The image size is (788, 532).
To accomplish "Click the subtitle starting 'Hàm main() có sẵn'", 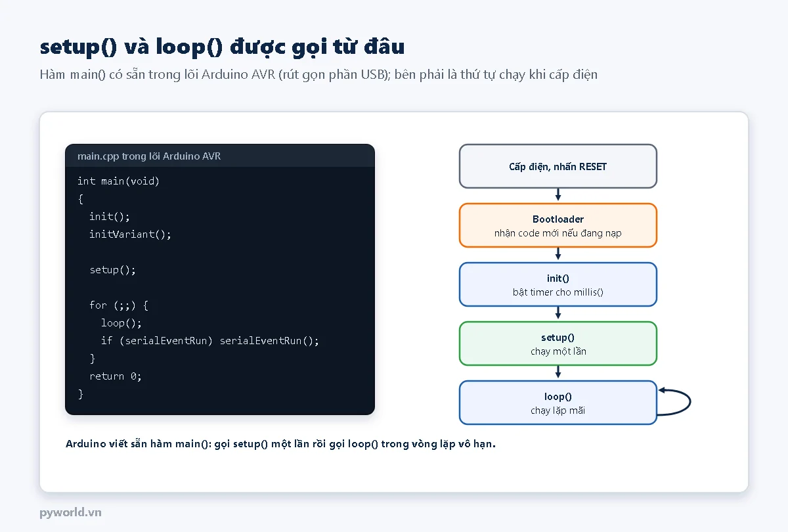I will click(x=318, y=74).
